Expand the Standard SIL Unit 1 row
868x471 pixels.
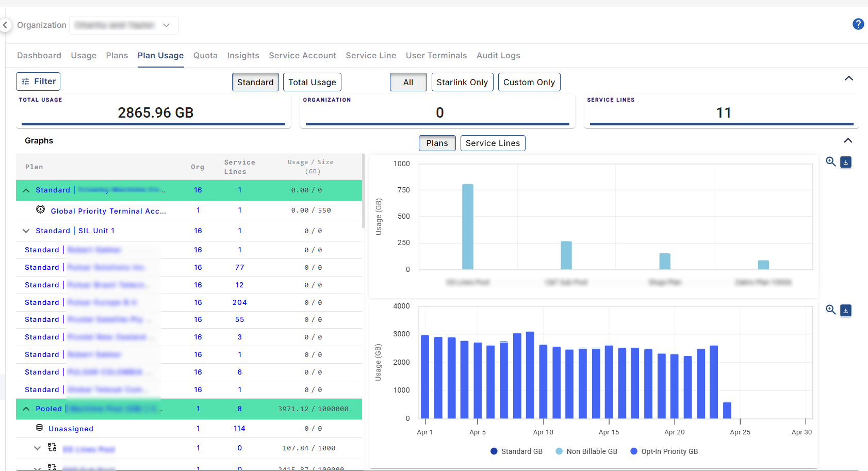point(26,231)
